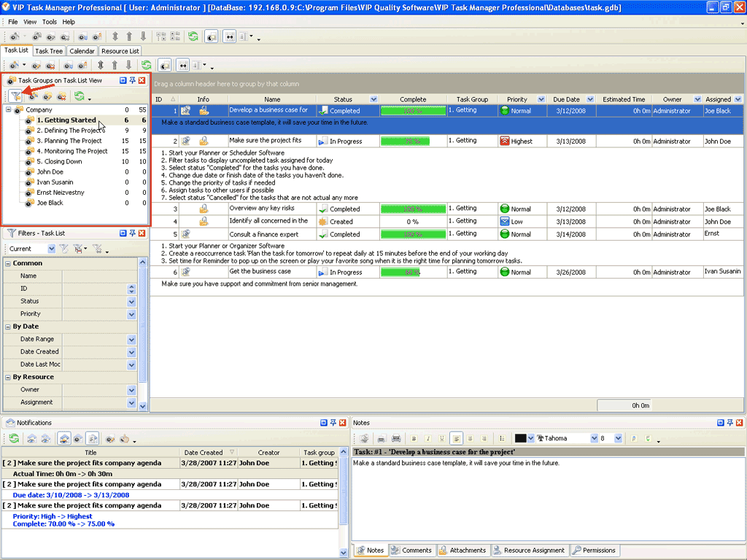This screenshot has width=747, height=560.
Task: Open the Comments tab
Action: pos(411,550)
